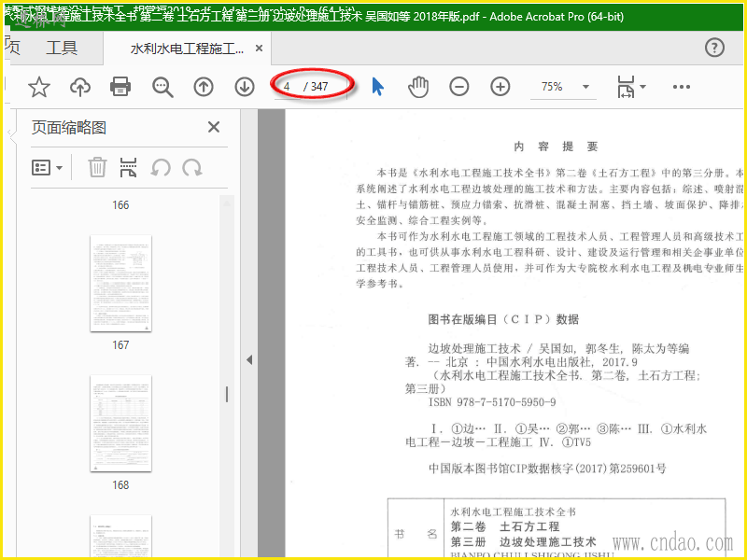
Task: Close the 水利水电工程施工 document tab
Action: point(259,49)
